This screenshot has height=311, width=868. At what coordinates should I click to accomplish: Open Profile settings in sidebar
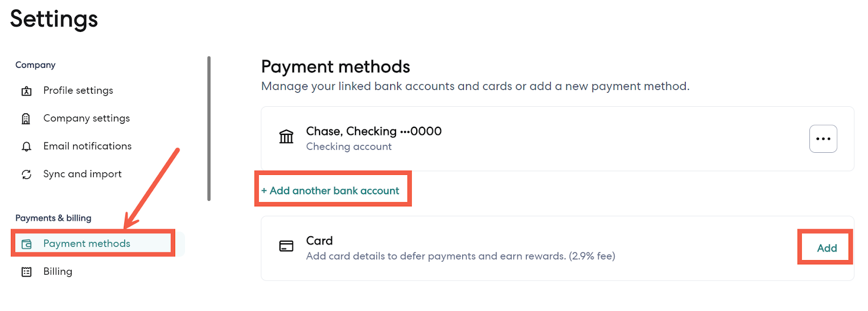(x=78, y=90)
